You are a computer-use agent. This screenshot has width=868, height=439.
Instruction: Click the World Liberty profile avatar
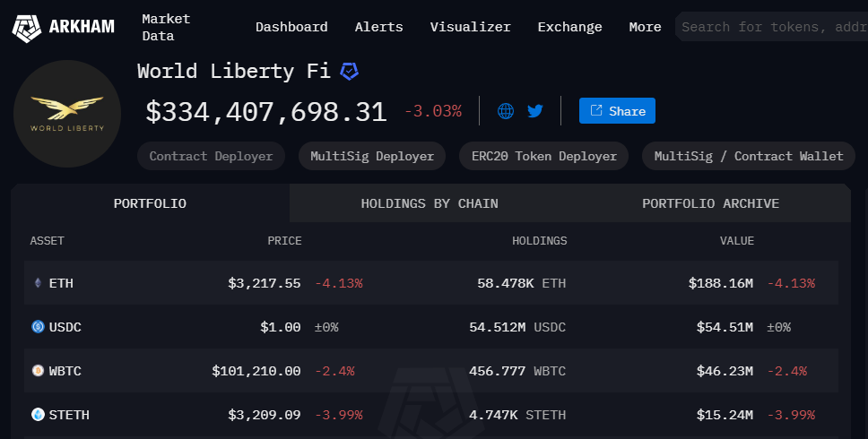pos(67,114)
